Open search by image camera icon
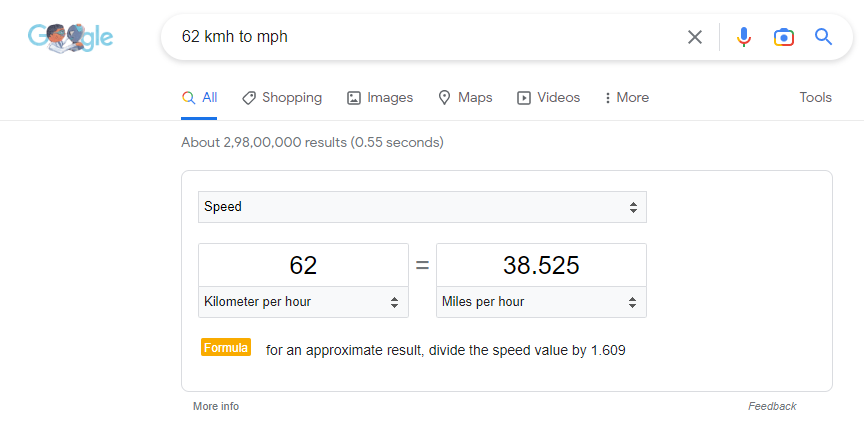This screenshot has height=424, width=864. (x=784, y=37)
